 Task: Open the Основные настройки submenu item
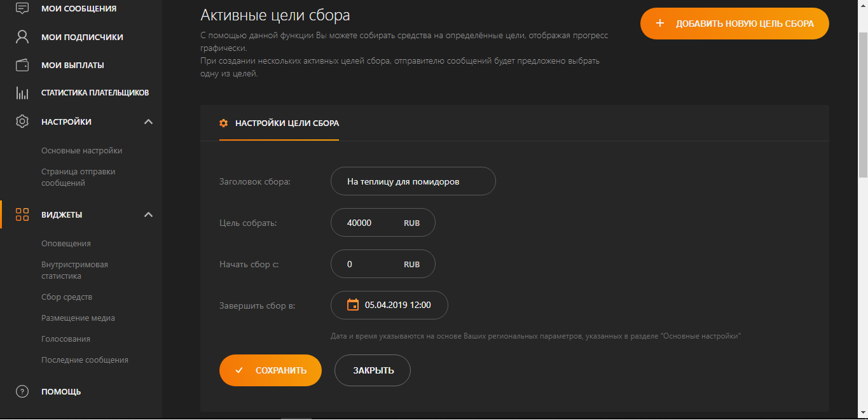click(x=81, y=151)
